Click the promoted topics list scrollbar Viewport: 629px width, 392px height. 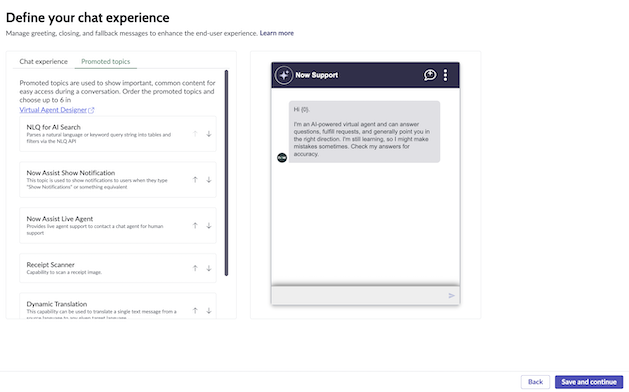(x=226, y=173)
